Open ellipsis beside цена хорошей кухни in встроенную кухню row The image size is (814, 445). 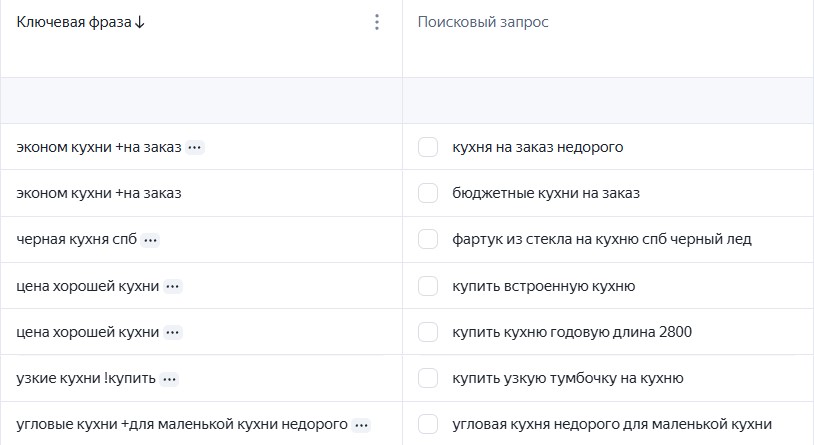coord(172,287)
